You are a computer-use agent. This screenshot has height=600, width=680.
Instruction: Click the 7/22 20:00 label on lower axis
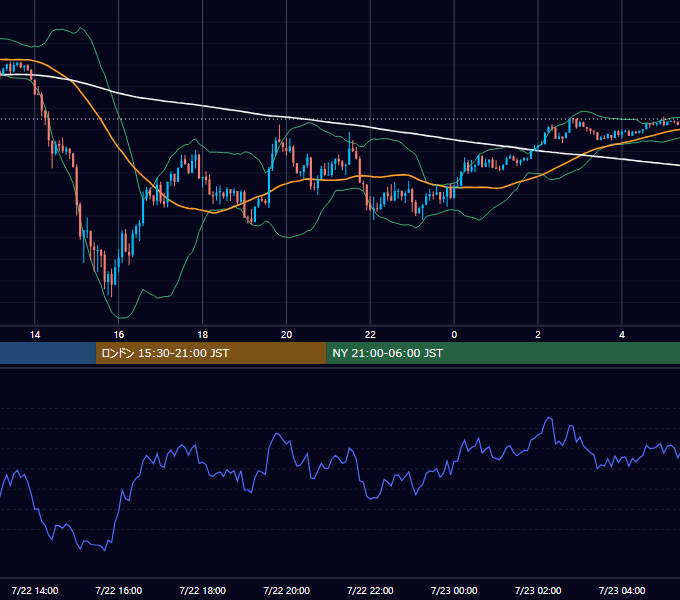[x=286, y=590]
